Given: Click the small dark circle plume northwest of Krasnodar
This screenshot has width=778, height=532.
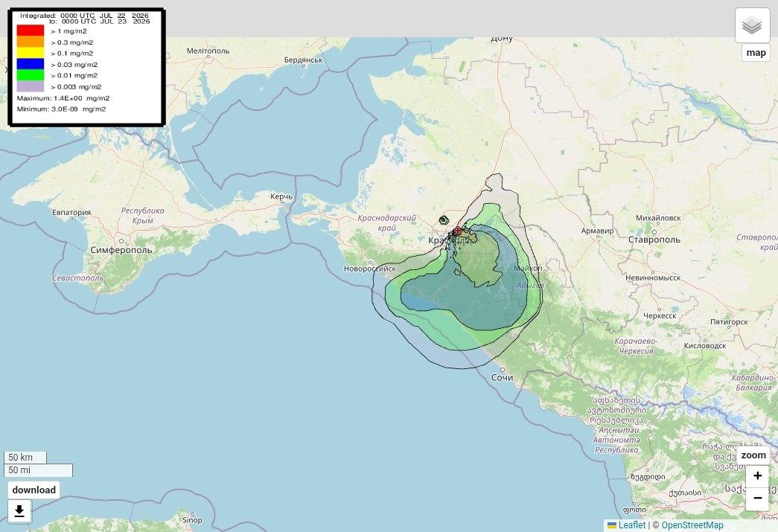Looking at the screenshot, I should point(444,221).
